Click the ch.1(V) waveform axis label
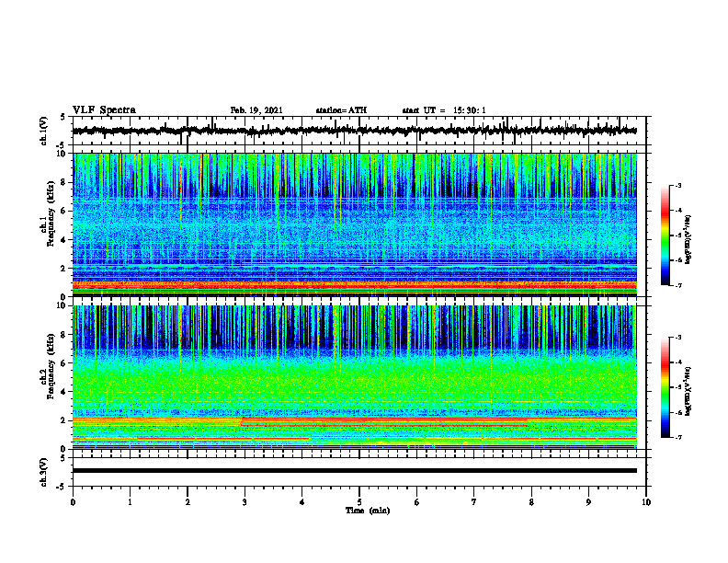This screenshot has height=563, width=728. [x=43, y=131]
